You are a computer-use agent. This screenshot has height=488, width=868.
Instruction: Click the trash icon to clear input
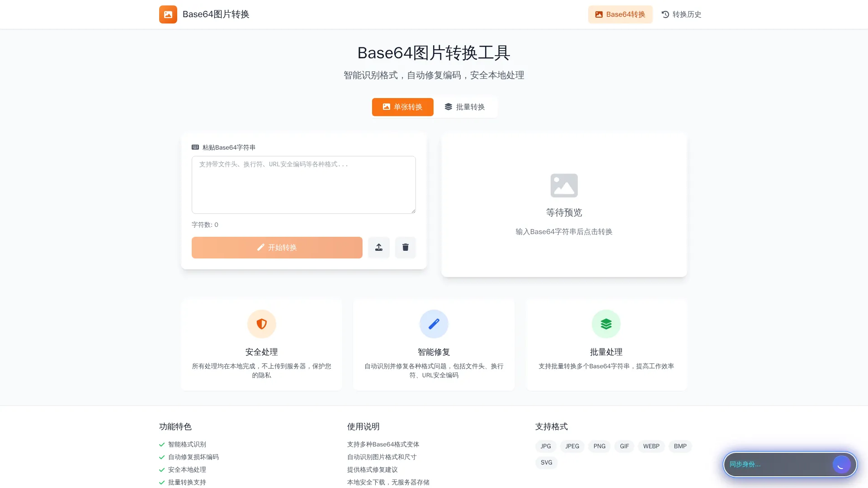tap(406, 247)
